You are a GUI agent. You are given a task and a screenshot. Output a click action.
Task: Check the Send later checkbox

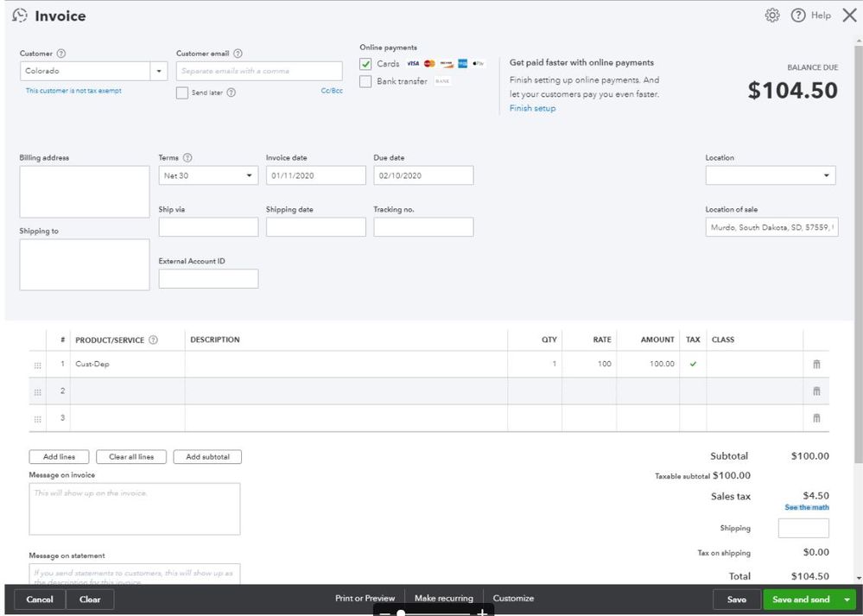(182, 92)
